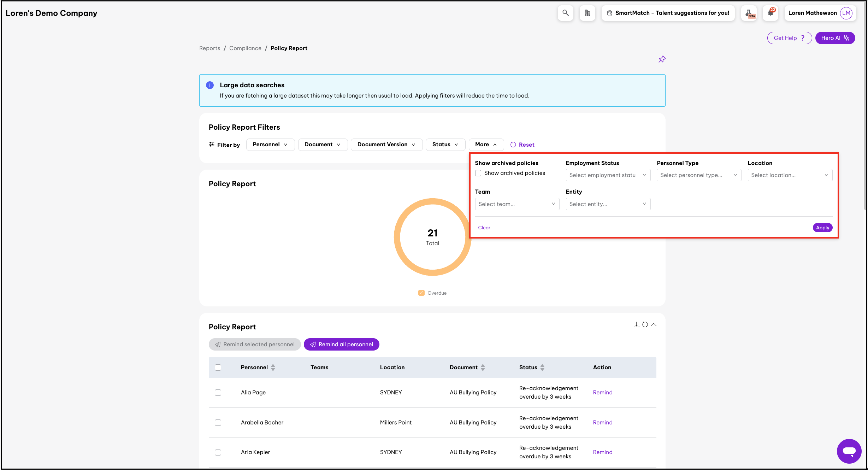Viewport: 868px width, 470px height.
Task: Select the Alia Page row checkbox
Action: [x=218, y=393]
